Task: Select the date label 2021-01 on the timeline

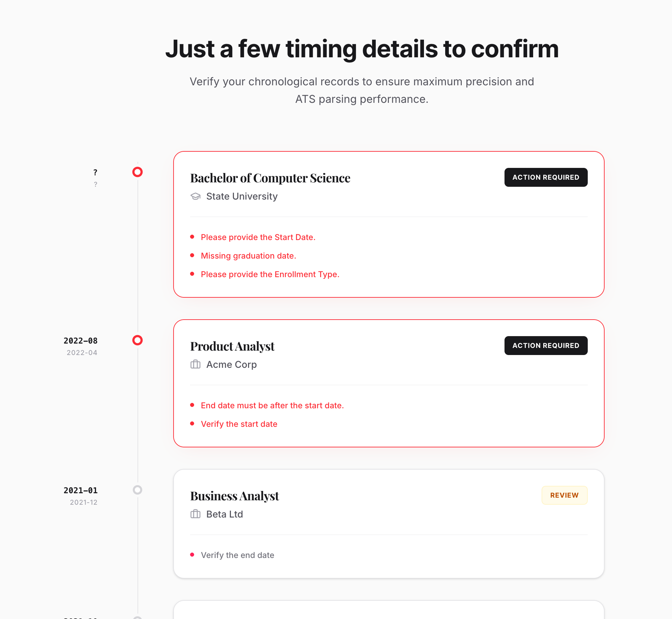Action: click(80, 491)
